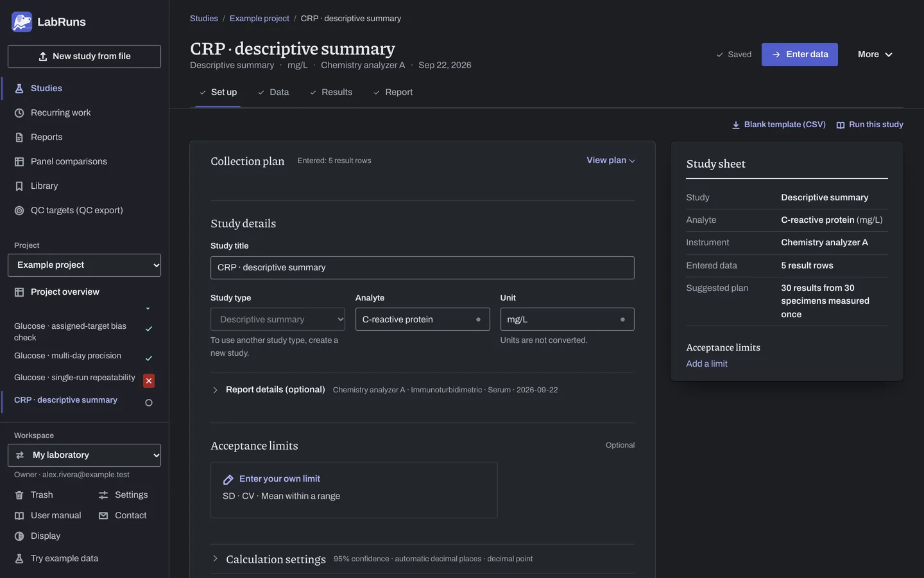The image size is (924, 578).
Task: Open Studies in the sidebar
Action: click(84, 89)
